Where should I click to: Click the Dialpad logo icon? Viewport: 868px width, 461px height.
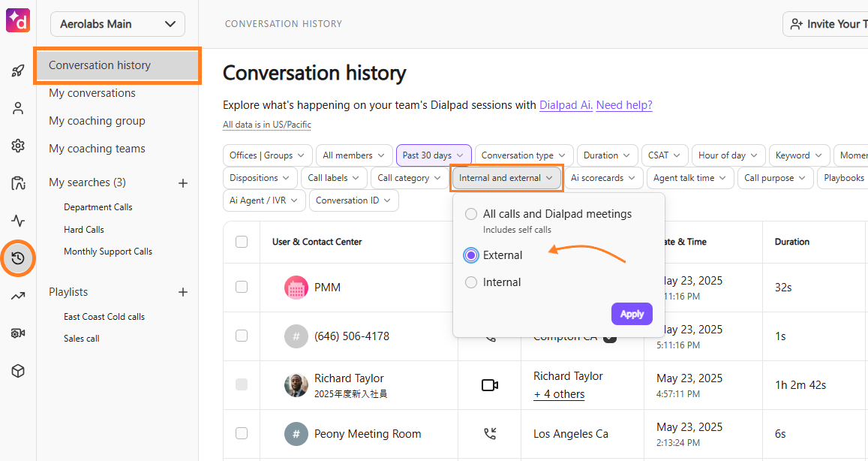18,20
